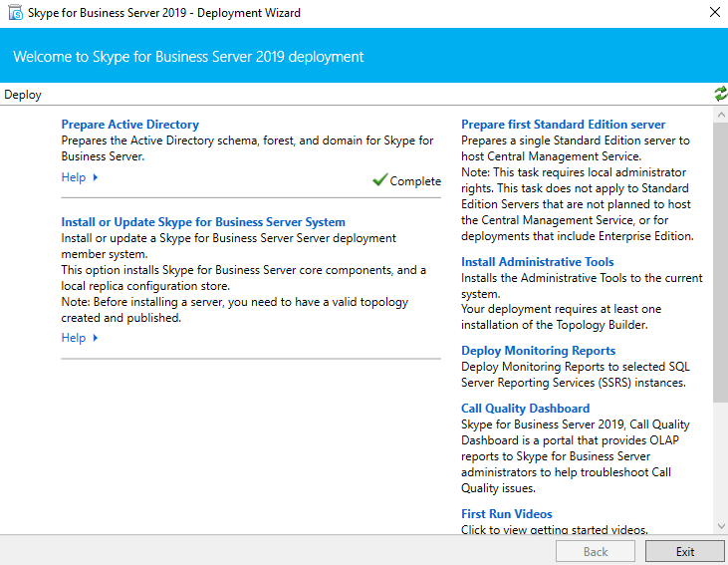This screenshot has height=565, width=728.
Task: Click the text 'host Central Management Service.'
Action: tap(551, 156)
